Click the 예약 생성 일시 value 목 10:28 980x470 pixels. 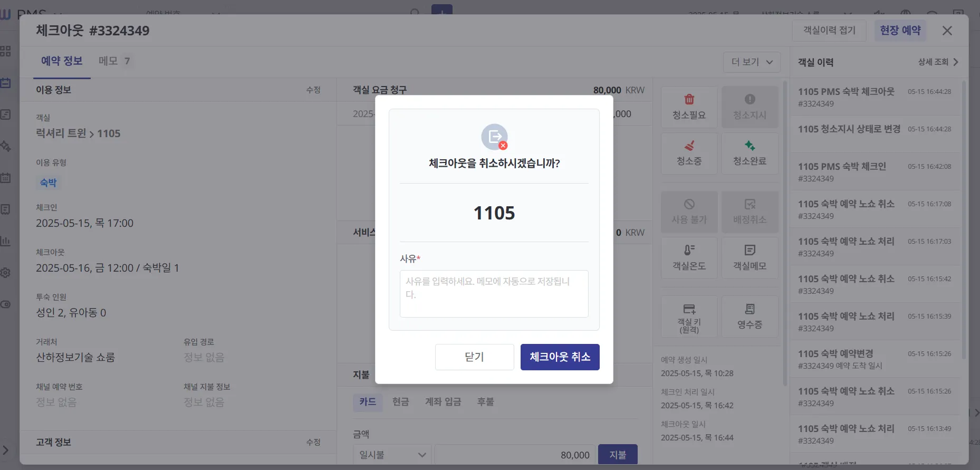point(697,373)
